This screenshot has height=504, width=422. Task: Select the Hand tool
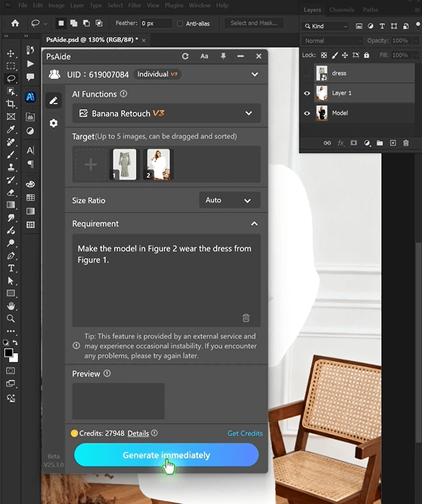pos(11,306)
